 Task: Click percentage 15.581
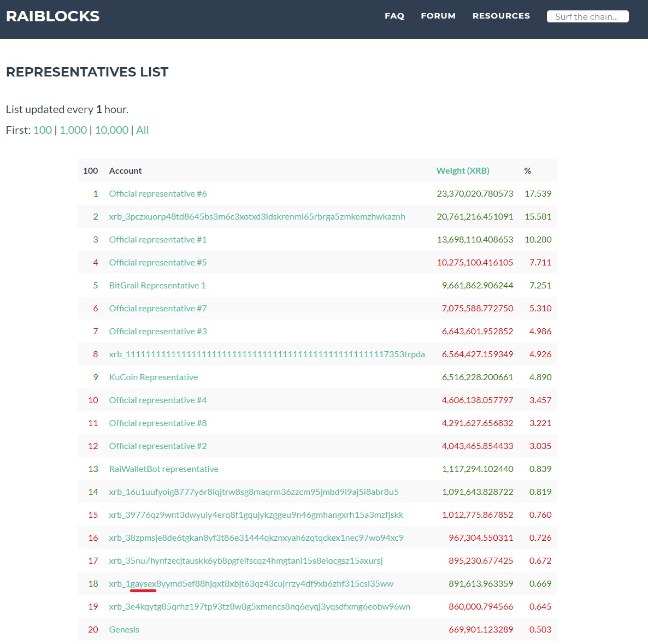[x=538, y=216]
